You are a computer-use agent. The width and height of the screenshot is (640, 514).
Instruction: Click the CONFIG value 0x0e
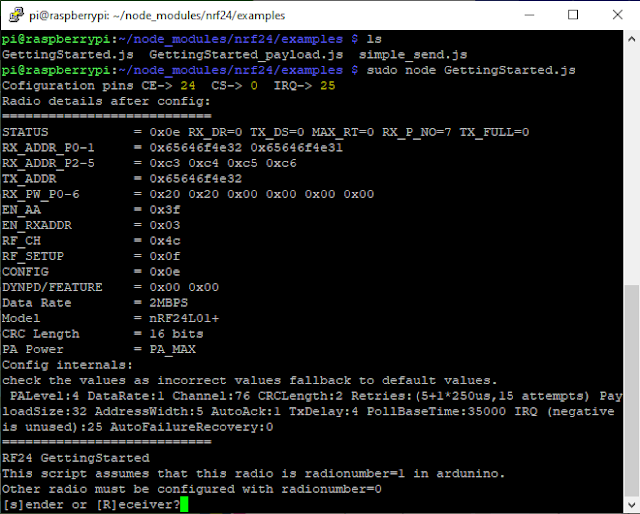pyautogui.click(x=164, y=272)
